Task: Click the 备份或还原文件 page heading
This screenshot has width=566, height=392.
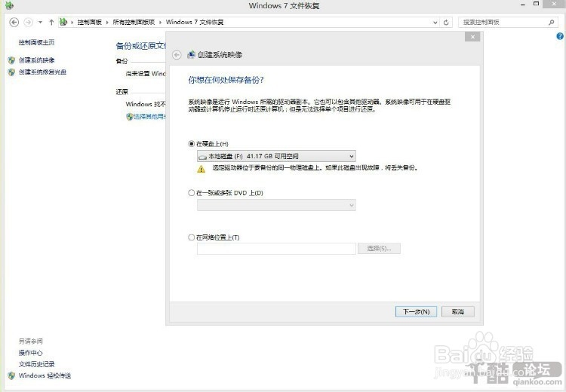Action: (x=140, y=46)
